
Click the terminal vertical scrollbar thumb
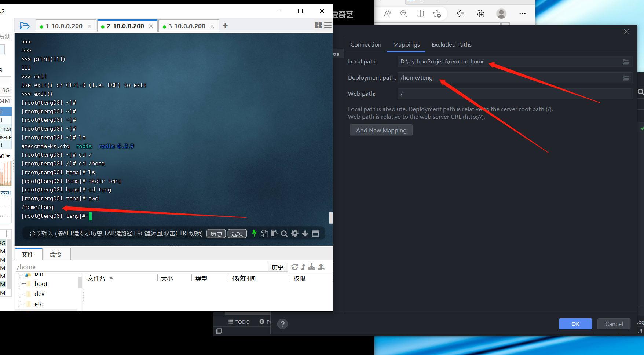pyautogui.click(x=331, y=218)
